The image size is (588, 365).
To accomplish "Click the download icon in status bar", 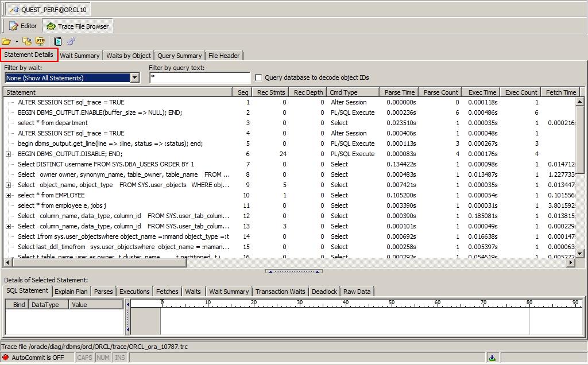I will click(492, 358).
